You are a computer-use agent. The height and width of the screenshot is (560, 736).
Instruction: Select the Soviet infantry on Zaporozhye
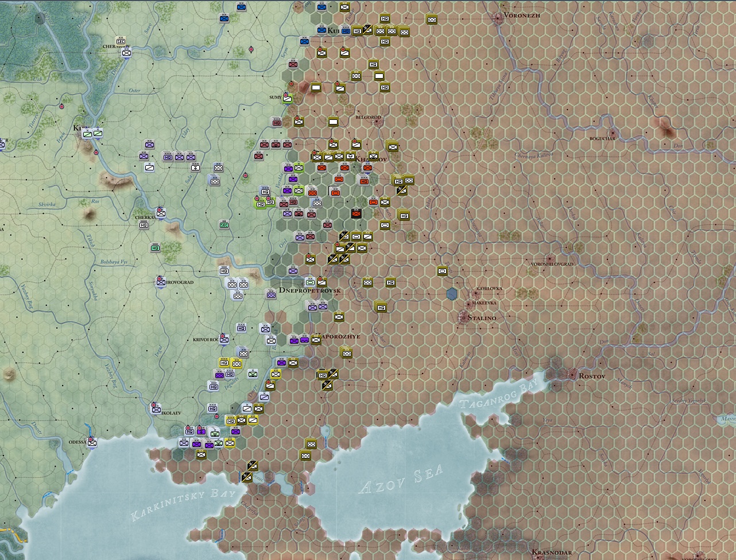click(316, 339)
